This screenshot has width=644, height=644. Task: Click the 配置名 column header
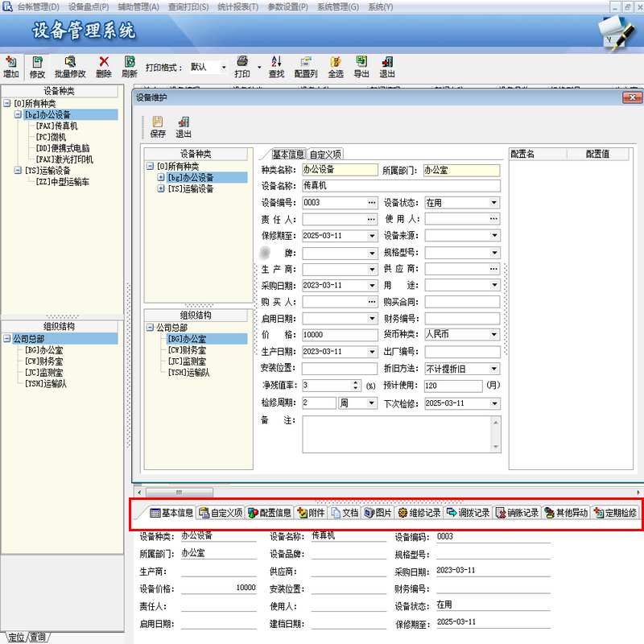click(x=538, y=154)
